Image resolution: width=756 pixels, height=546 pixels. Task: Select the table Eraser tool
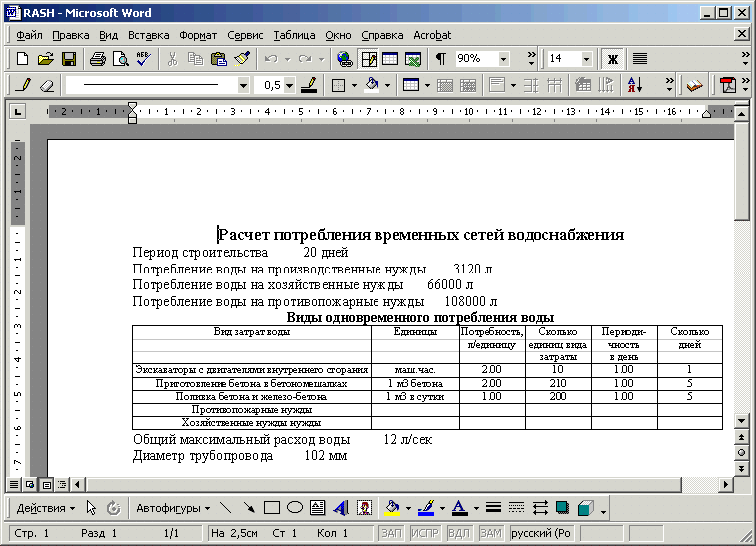pos(46,85)
